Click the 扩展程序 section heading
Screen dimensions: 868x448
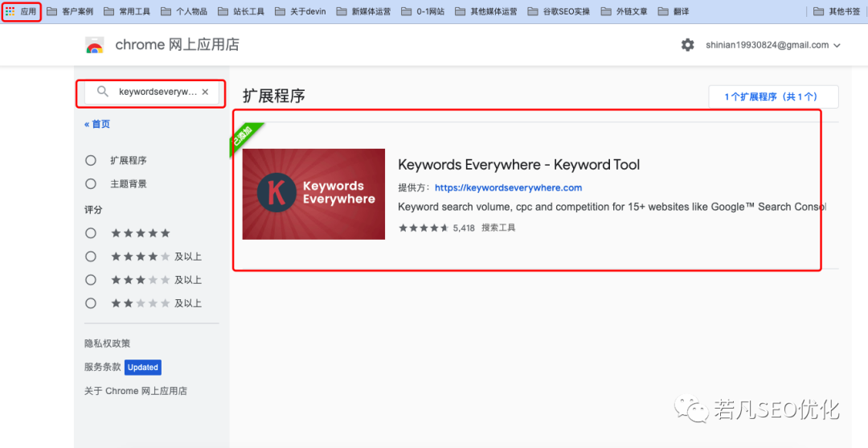273,96
